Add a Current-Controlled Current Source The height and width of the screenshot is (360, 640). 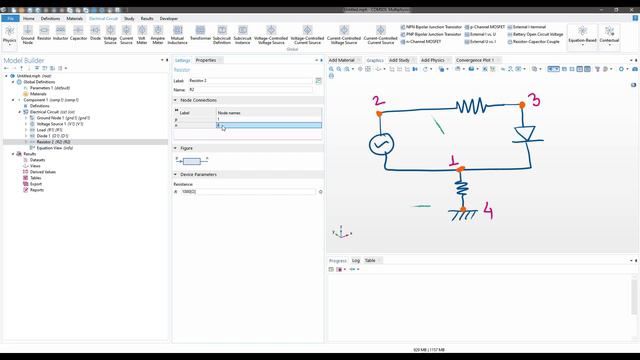click(x=380, y=34)
